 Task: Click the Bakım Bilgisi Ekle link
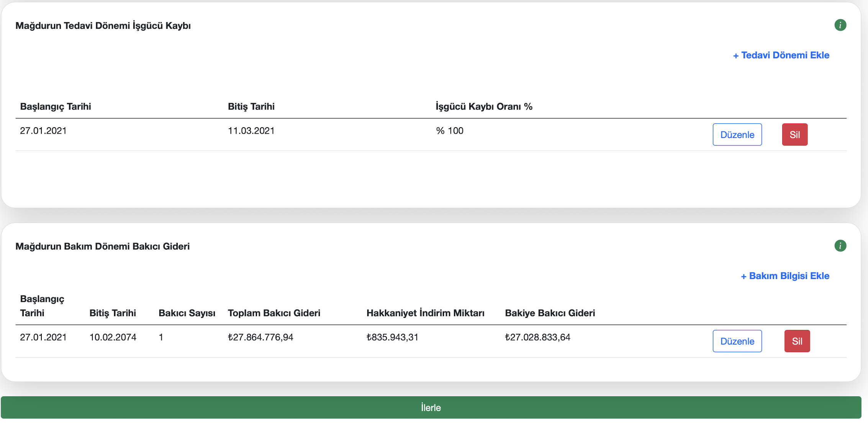[x=785, y=276]
